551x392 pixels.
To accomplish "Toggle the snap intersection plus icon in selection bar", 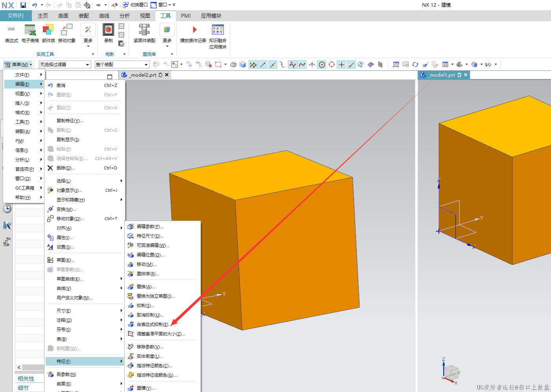I will click(341, 64).
